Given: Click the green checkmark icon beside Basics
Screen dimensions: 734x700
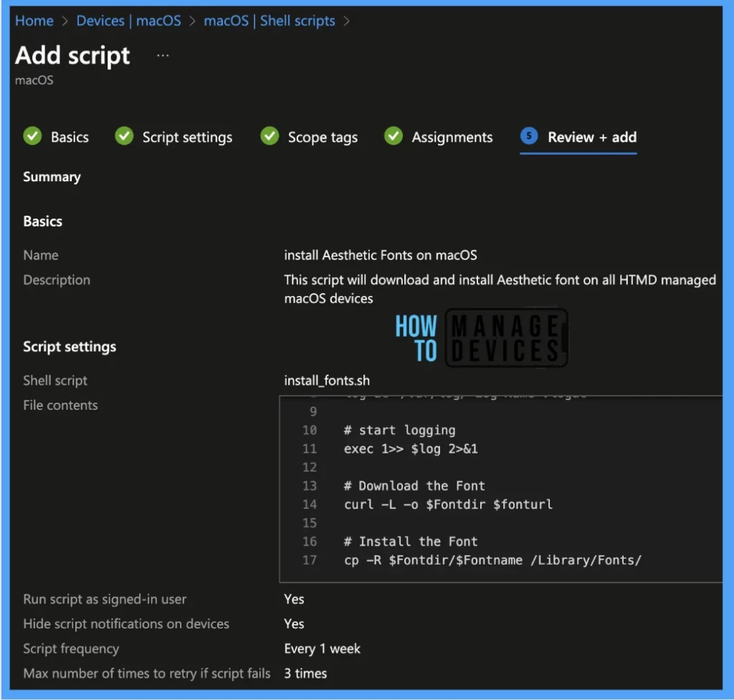Looking at the screenshot, I should 32,136.
